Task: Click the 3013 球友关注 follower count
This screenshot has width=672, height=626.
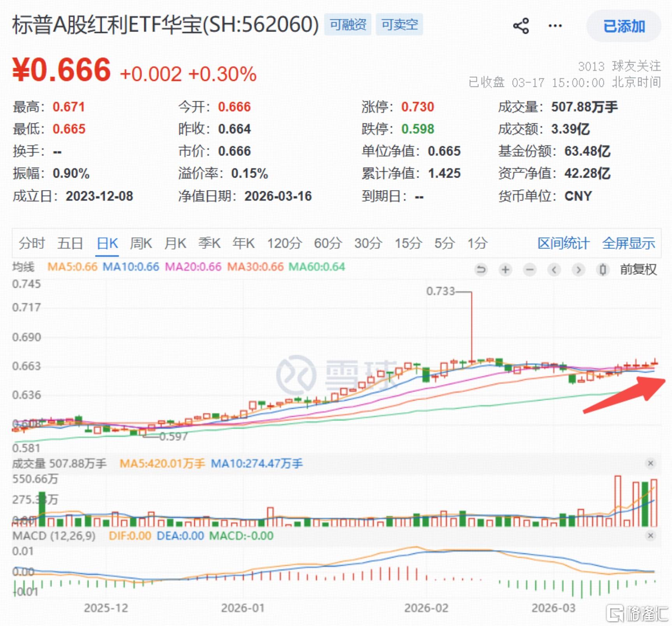Action: 619,66
